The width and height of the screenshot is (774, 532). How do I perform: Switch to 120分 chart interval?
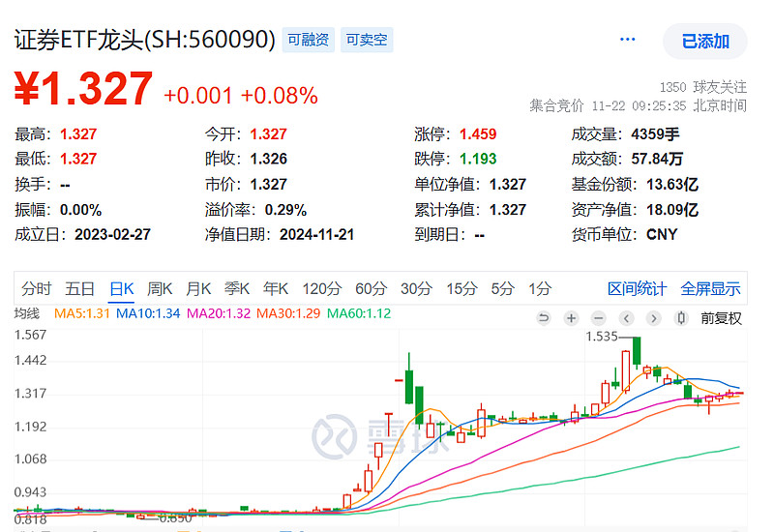(x=322, y=288)
